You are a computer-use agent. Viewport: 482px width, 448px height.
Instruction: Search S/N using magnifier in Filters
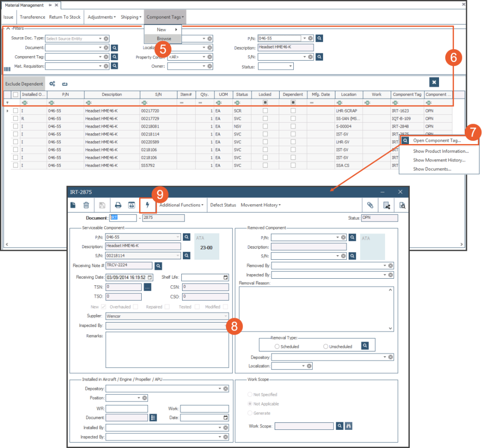click(x=319, y=57)
